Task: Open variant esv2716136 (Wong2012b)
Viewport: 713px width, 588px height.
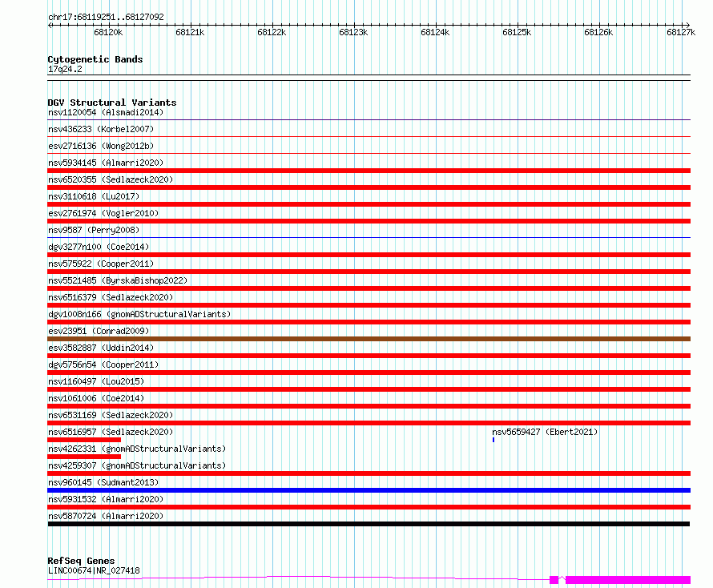Action: [x=101, y=146]
